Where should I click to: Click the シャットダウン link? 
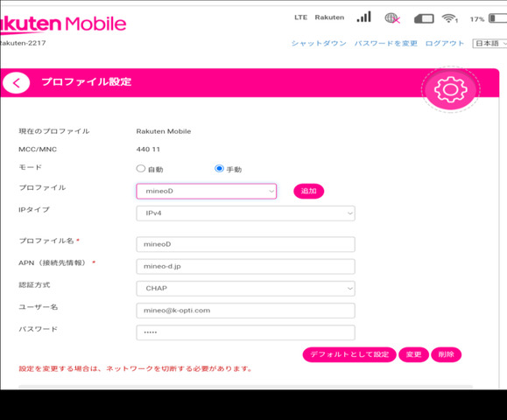319,43
